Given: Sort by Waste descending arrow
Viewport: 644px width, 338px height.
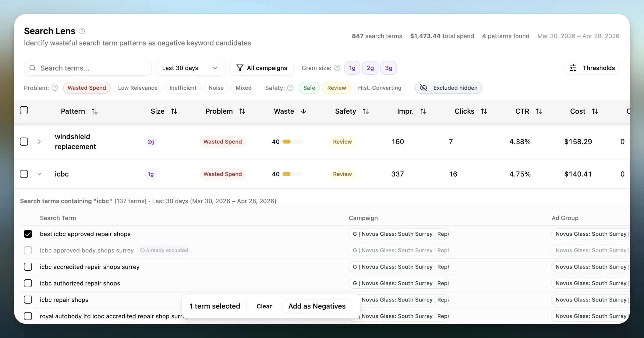Looking at the screenshot, I should click(303, 111).
